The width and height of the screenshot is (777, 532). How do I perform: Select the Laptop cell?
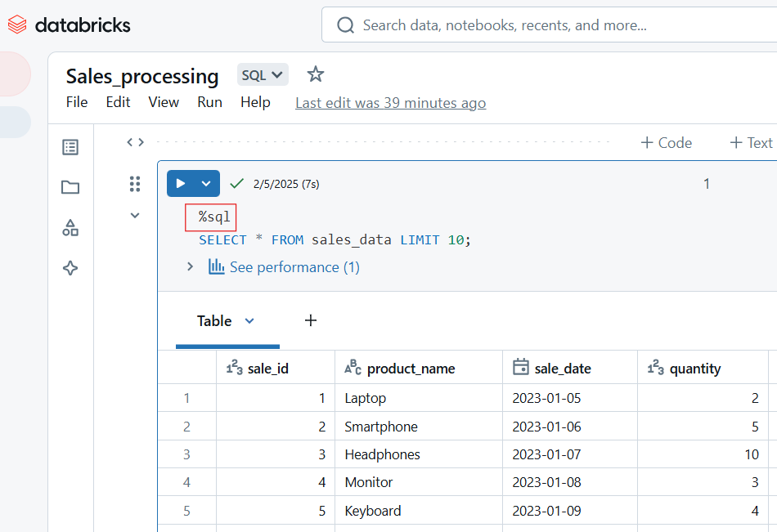[x=419, y=398]
